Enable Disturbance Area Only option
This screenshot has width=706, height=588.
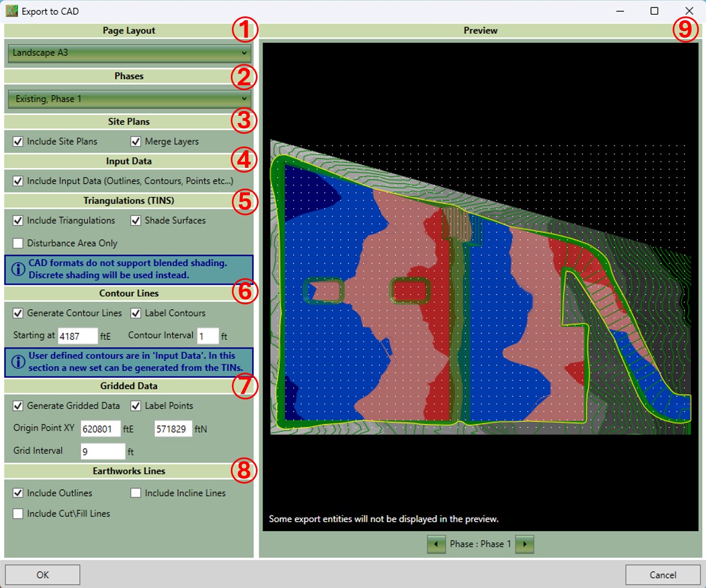(x=18, y=243)
